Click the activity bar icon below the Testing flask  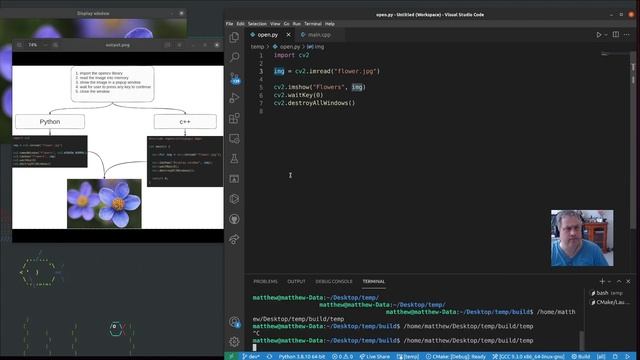click(x=234, y=179)
